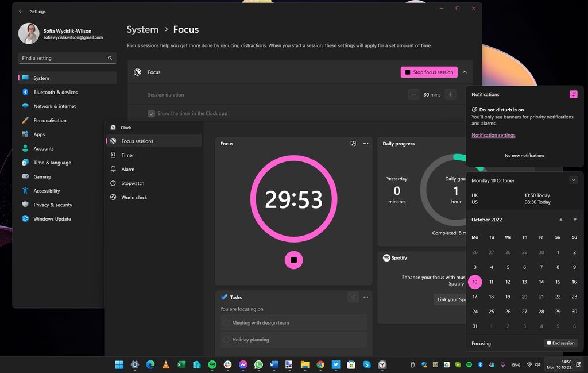Image resolution: width=588 pixels, height=373 pixels.
Task: Open the Tasks card options menu
Action: [366, 297]
